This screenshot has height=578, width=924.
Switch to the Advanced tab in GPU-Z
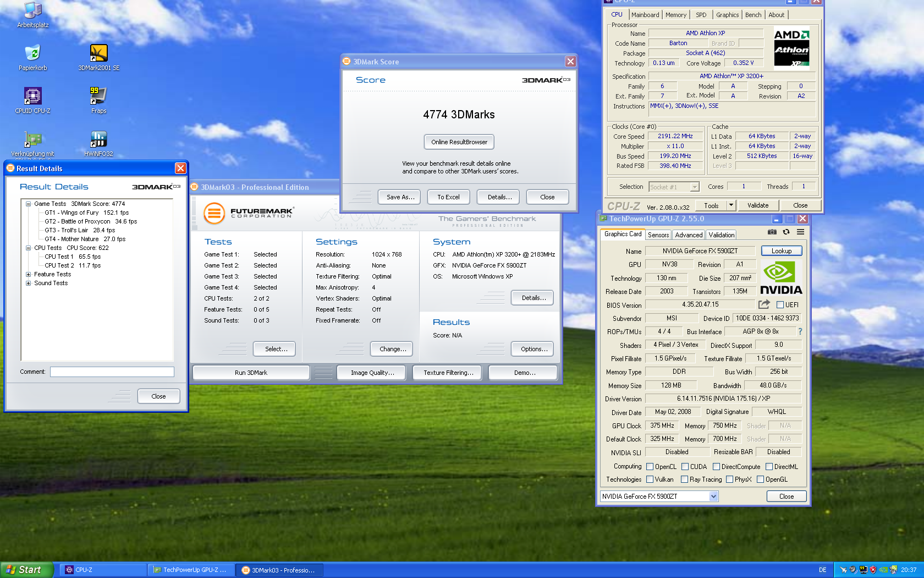click(689, 235)
